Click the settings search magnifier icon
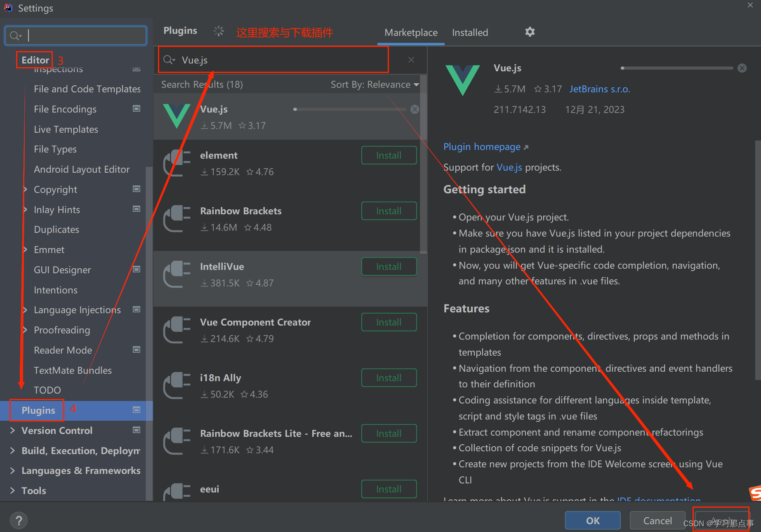 pyautogui.click(x=15, y=36)
